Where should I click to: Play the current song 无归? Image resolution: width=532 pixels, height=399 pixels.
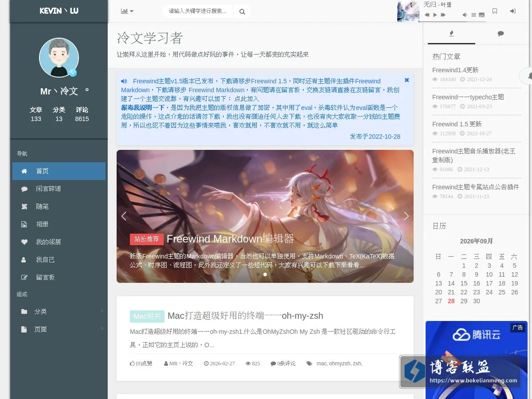tap(435, 15)
